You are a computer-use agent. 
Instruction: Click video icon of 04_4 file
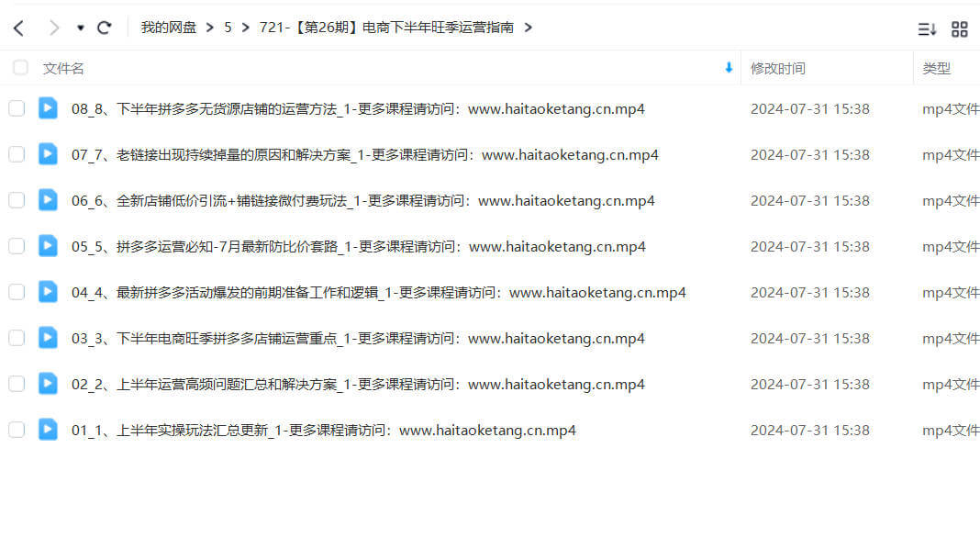pyautogui.click(x=48, y=292)
